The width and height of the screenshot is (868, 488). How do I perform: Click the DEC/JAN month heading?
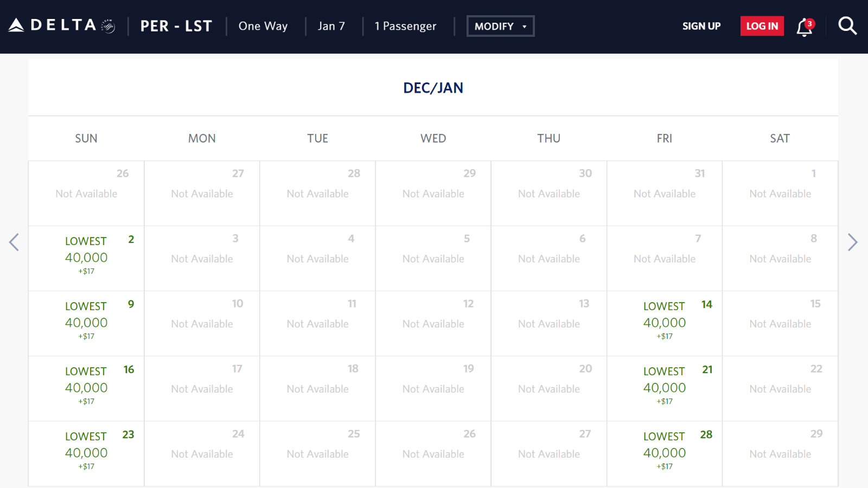pyautogui.click(x=433, y=88)
